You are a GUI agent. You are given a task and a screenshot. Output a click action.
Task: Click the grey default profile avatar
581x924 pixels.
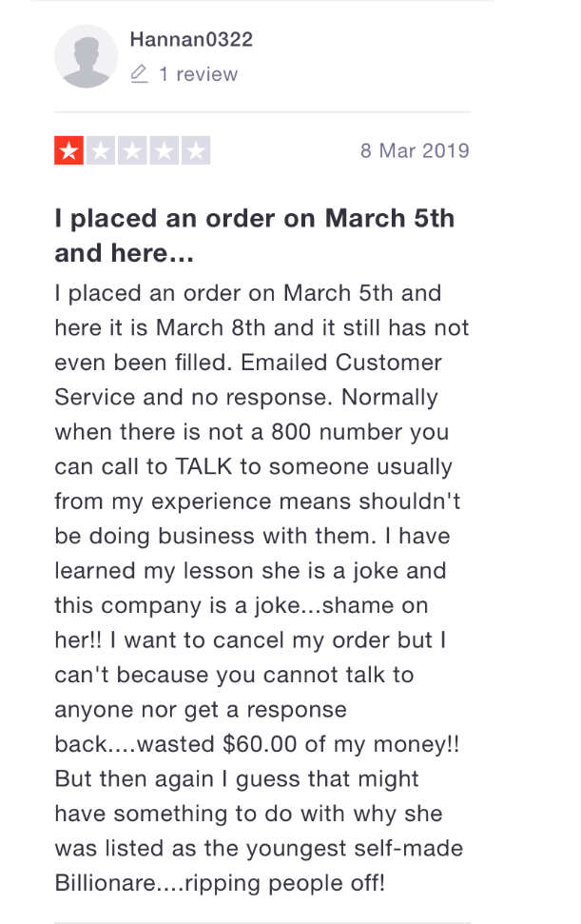[86, 56]
